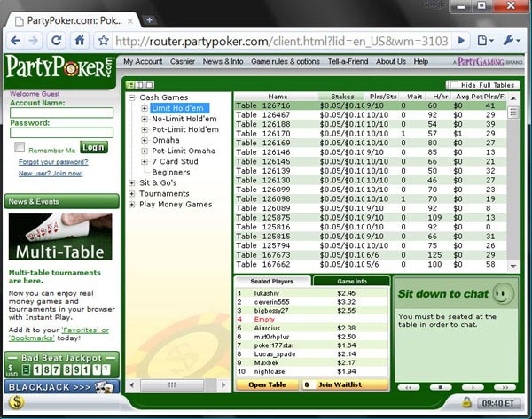Reload the page with refresh icon

57,41
